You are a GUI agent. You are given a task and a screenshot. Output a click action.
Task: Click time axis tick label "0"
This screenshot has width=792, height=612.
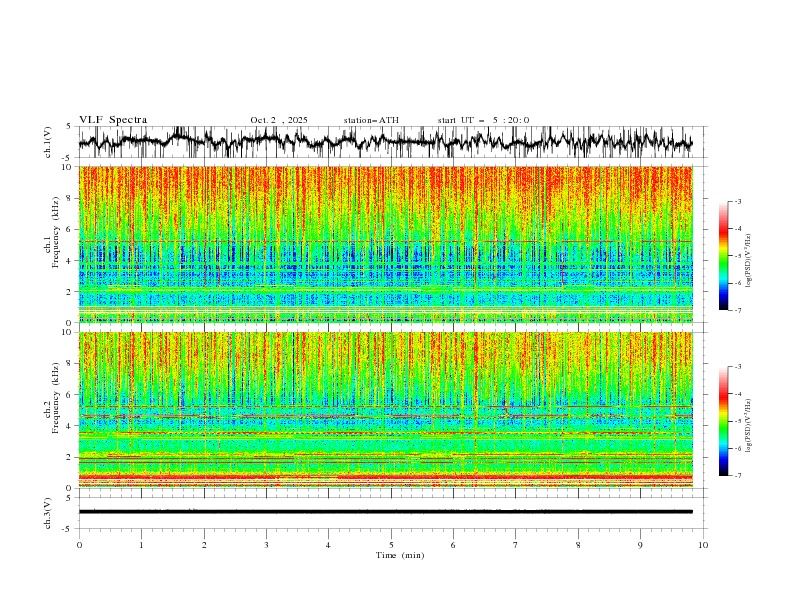[79, 545]
